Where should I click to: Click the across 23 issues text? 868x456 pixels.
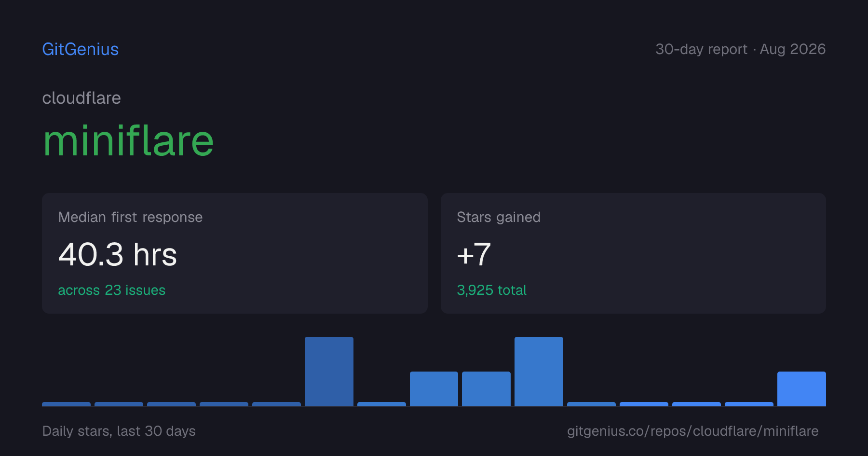click(x=112, y=290)
